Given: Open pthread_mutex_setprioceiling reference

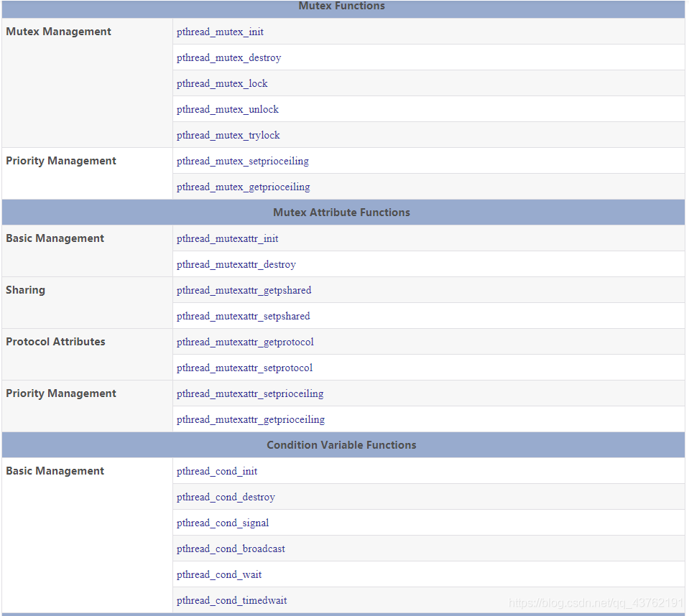Looking at the screenshot, I should click(x=243, y=161).
